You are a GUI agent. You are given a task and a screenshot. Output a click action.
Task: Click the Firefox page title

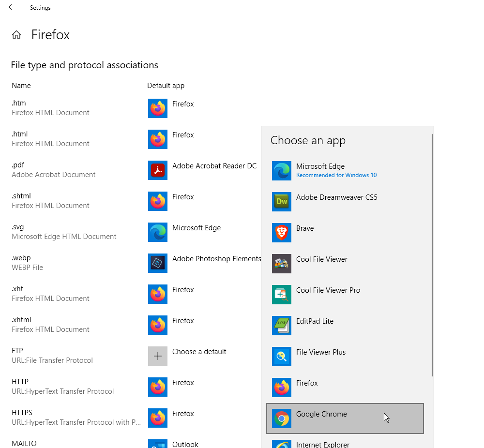pos(51,34)
